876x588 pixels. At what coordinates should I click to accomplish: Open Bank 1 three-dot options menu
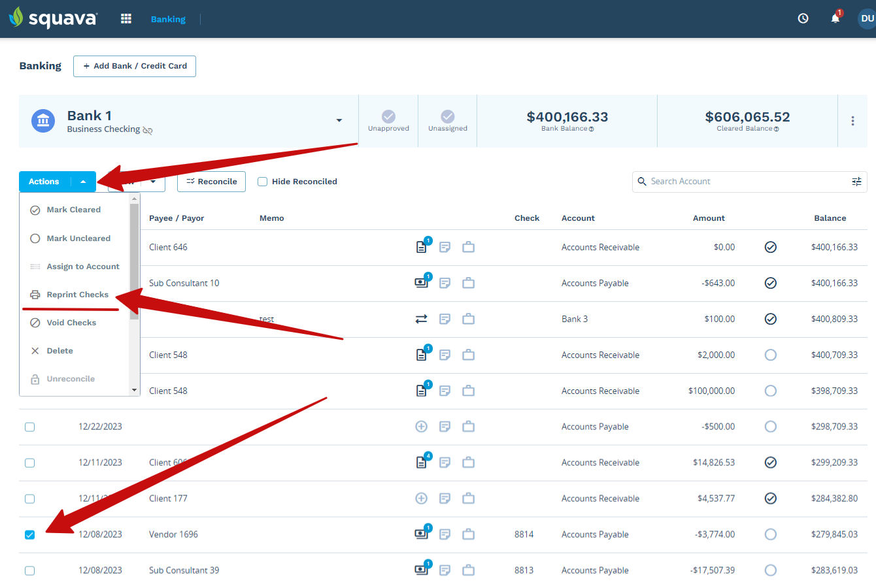(852, 121)
